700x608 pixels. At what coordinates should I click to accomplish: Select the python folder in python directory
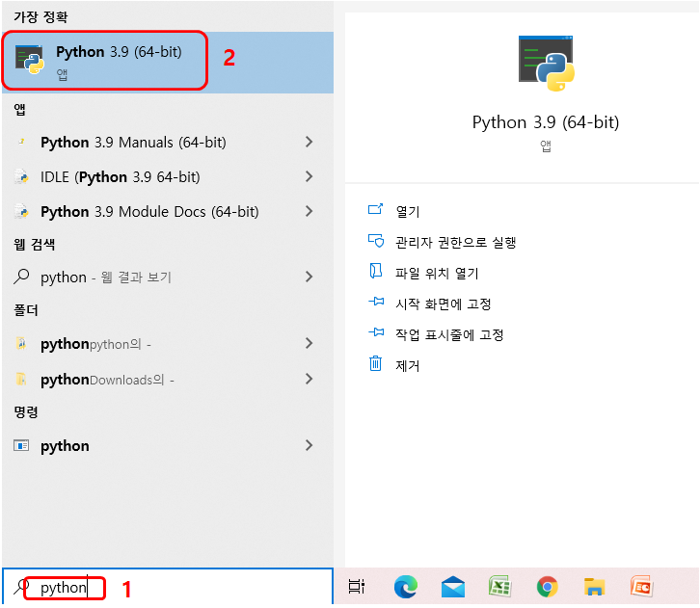pyautogui.click(x=168, y=343)
